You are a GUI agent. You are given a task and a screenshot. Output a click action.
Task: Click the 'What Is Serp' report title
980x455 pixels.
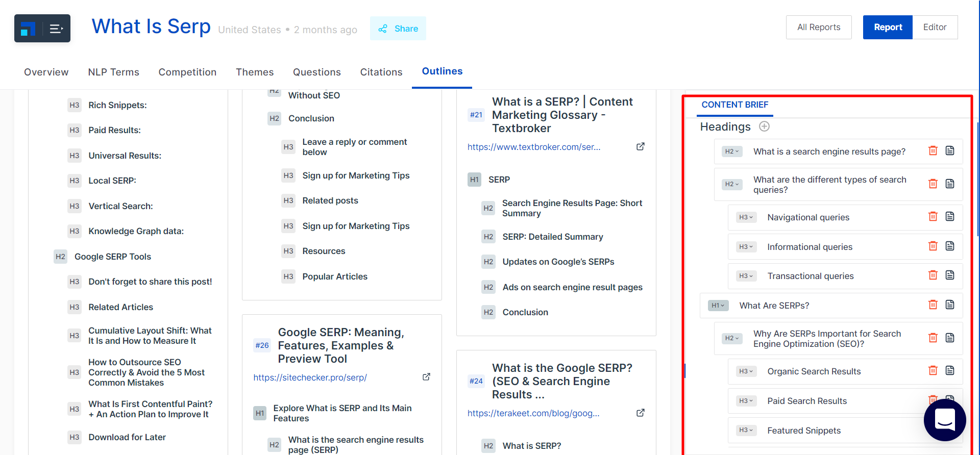(151, 27)
